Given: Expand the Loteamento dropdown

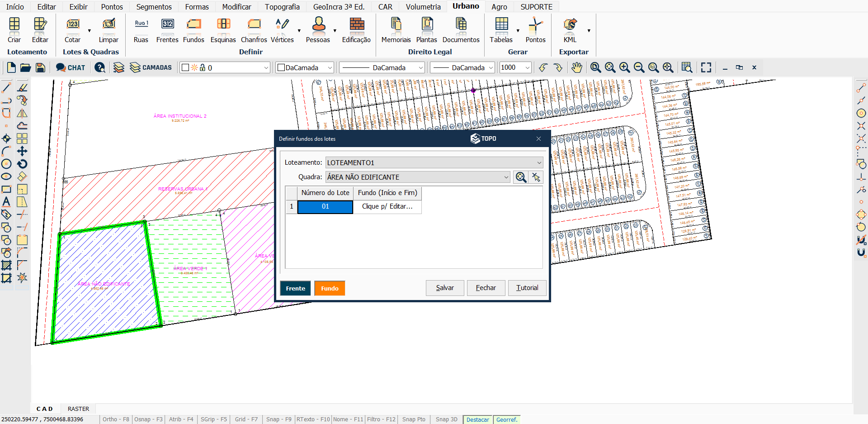Looking at the screenshot, I should click(x=539, y=162).
